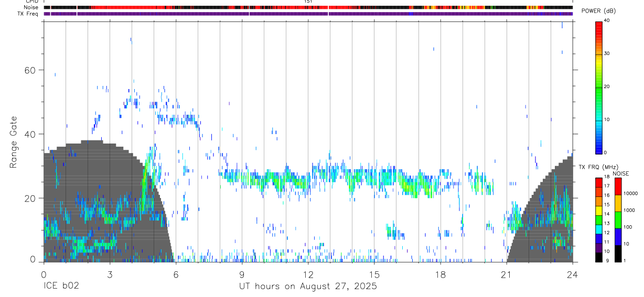644x297 pixels.
Task: Click the POWER (dB) colorbar title
Action: 598,11
